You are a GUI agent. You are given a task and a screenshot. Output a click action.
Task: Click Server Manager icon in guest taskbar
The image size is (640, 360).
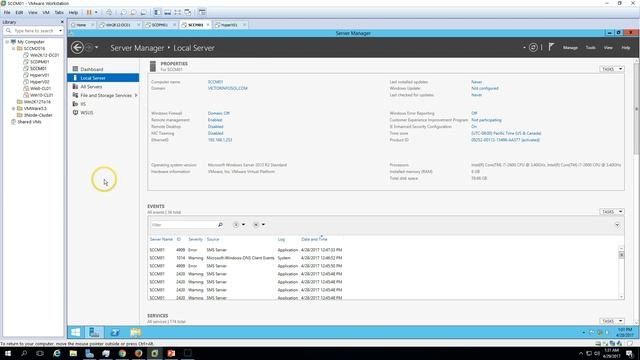(94, 332)
